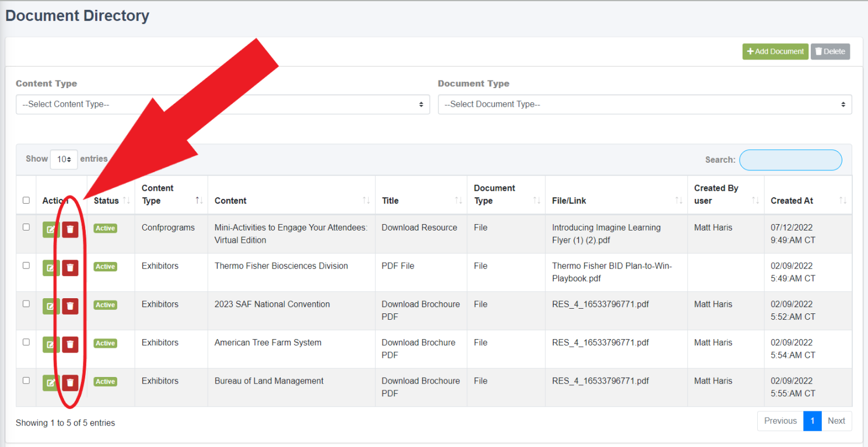868x447 pixels.
Task: Click the gray Delete button at top
Action: point(830,51)
